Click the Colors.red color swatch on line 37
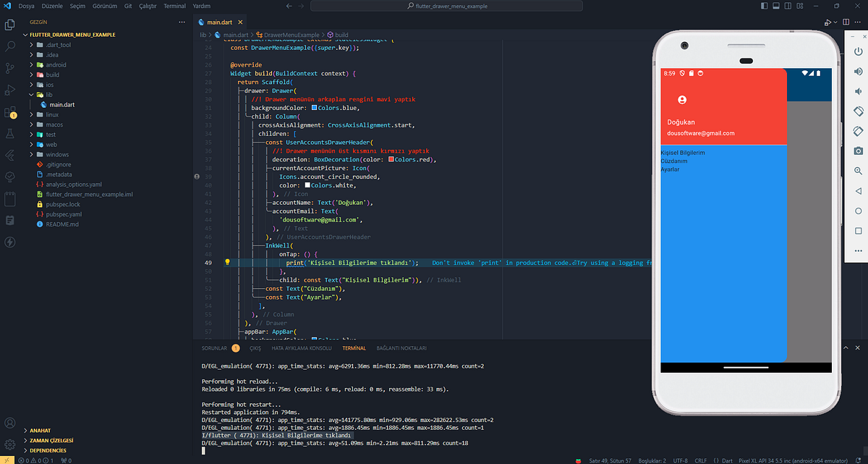868x464 pixels. point(391,159)
